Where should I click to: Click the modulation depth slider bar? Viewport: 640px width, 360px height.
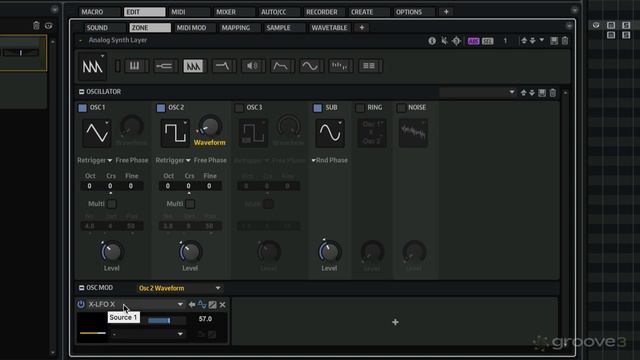coord(166,320)
